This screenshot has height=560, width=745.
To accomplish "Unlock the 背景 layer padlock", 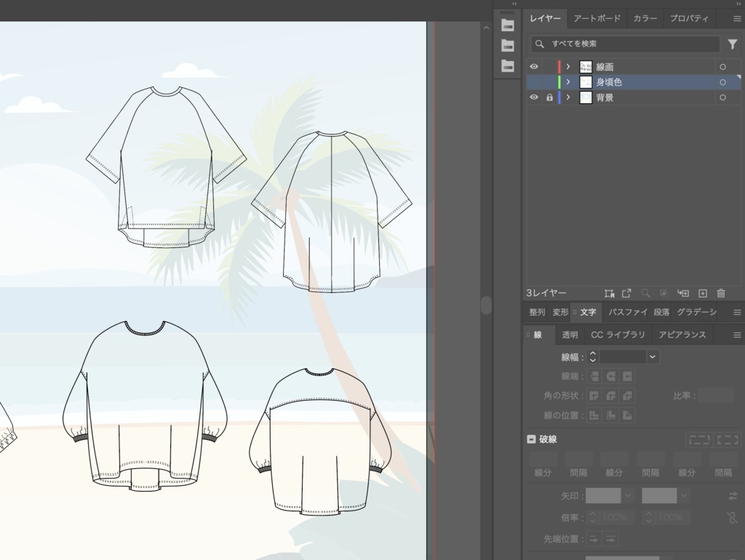I will coord(550,97).
